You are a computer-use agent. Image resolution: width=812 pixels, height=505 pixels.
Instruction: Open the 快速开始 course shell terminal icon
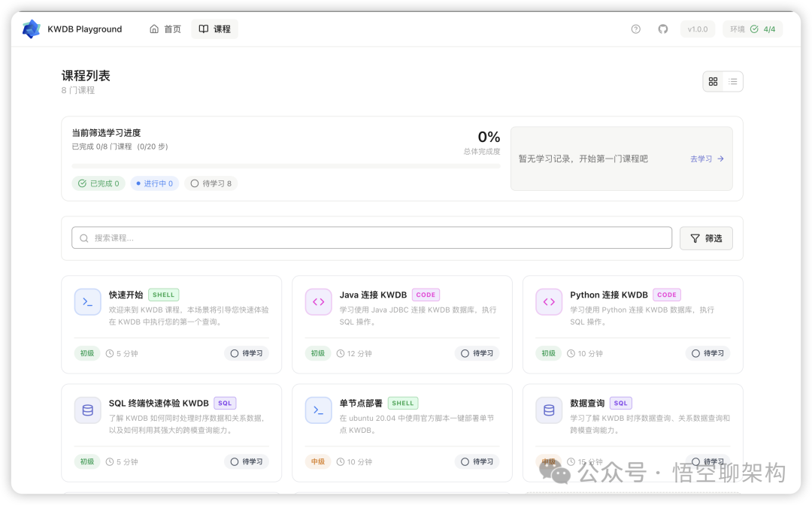pos(88,301)
